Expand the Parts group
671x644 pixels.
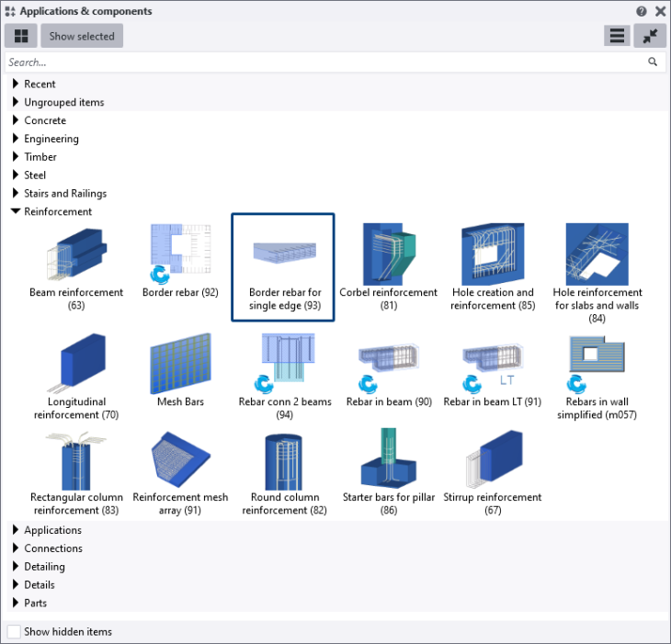(x=16, y=603)
